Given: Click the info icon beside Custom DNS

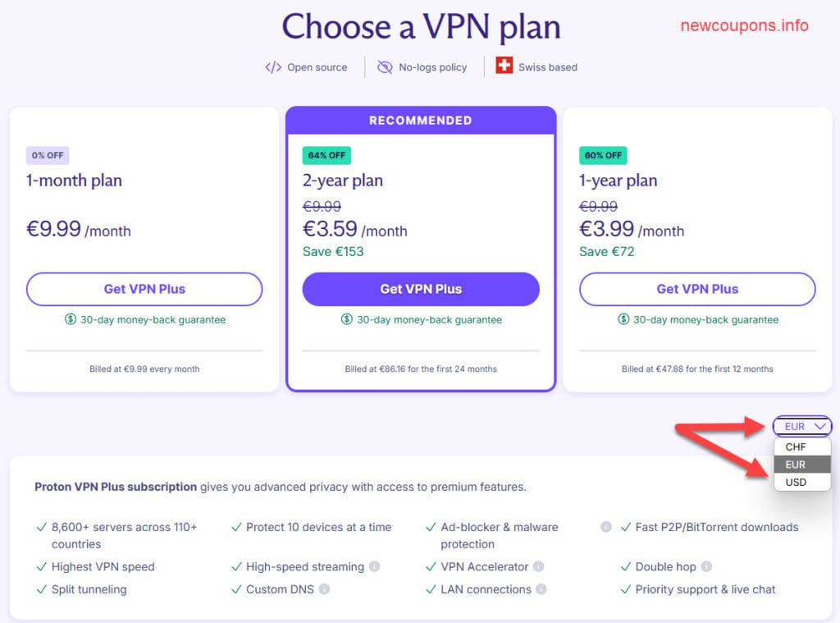Looking at the screenshot, I should [323, 589].
